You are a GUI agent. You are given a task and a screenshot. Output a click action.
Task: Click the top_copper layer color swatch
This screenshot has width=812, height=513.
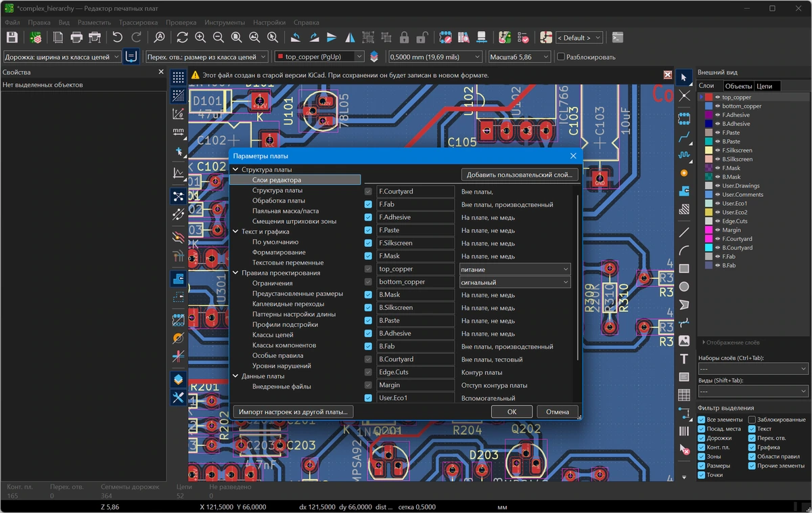(x=708, y=97)
